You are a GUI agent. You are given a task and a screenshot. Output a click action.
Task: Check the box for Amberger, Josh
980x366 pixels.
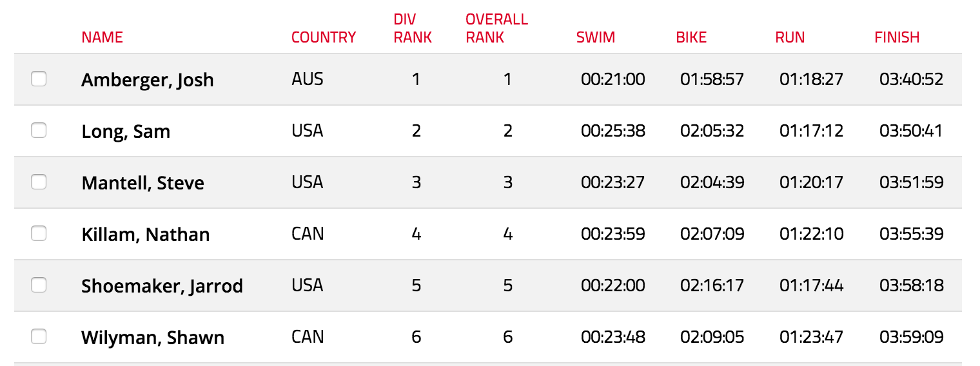click(x=39, y=79)
